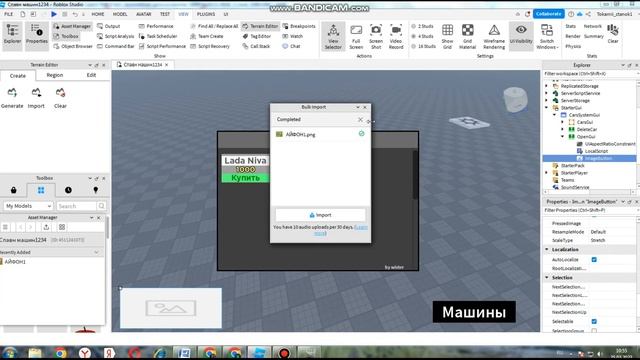Click the Asset Manager upload icon
This screenshot has width=640, height=360.
(x=46, y=227)
